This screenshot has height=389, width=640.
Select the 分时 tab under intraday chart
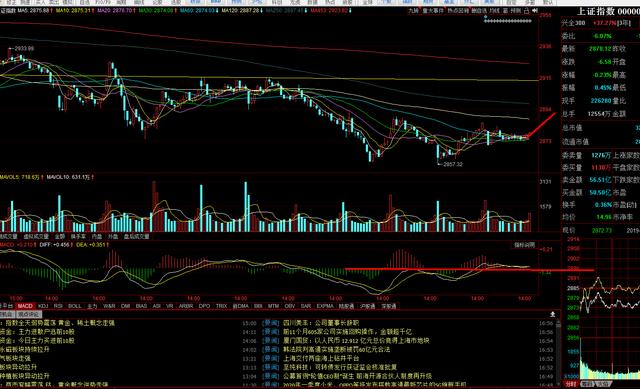pos(570,384)
